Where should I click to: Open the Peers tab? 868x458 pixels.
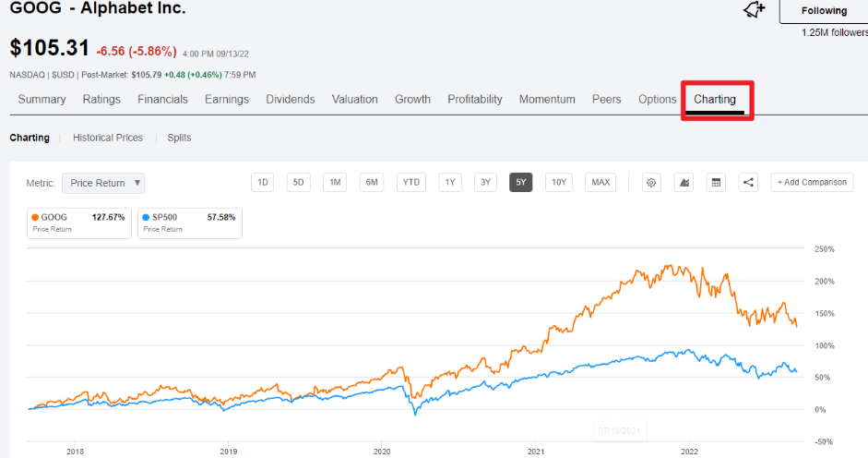coord(607,99)
